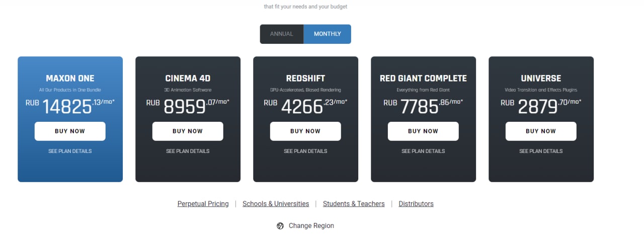Click the MAXON ONE card title
644x236 pixels.
(70, 78)
